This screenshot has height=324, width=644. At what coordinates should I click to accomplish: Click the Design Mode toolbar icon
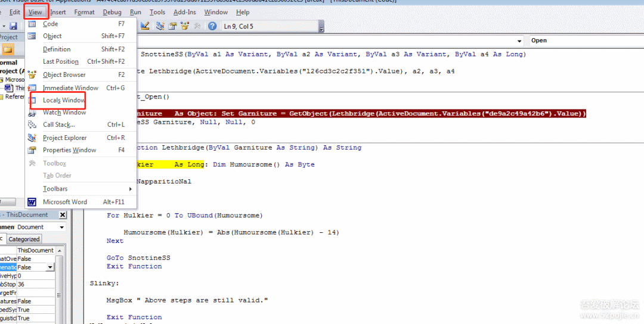145,26
